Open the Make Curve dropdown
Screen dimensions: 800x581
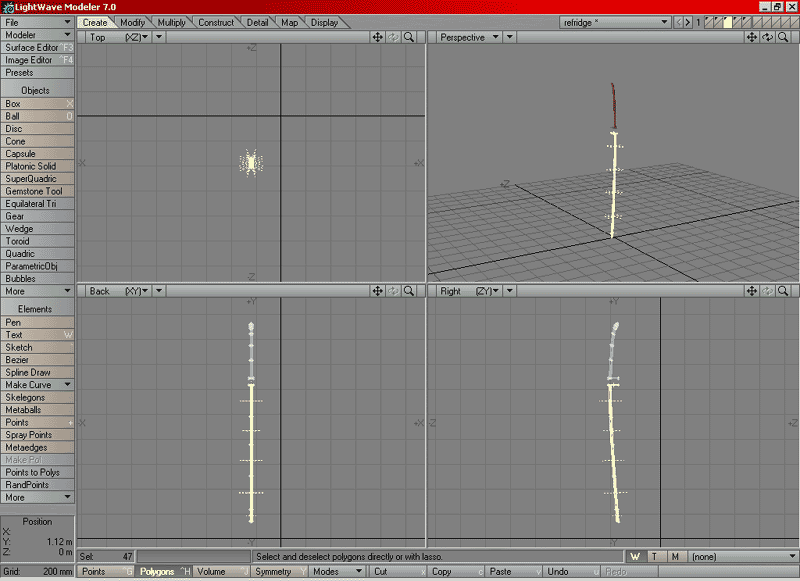click(37, 385)
